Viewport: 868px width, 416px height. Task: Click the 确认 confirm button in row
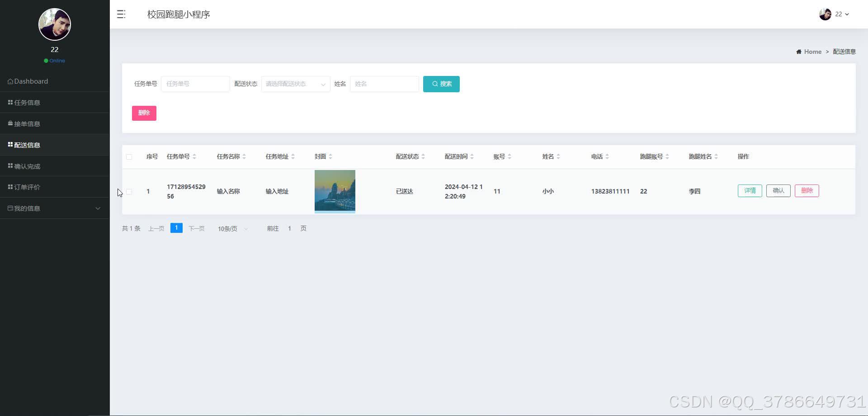coord(778,191)
